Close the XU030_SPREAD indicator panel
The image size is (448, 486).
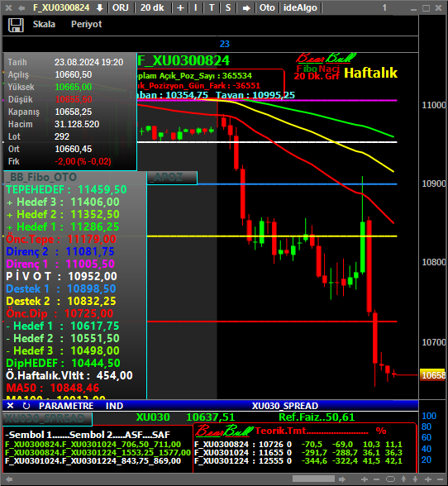click(x=10, y=405)
